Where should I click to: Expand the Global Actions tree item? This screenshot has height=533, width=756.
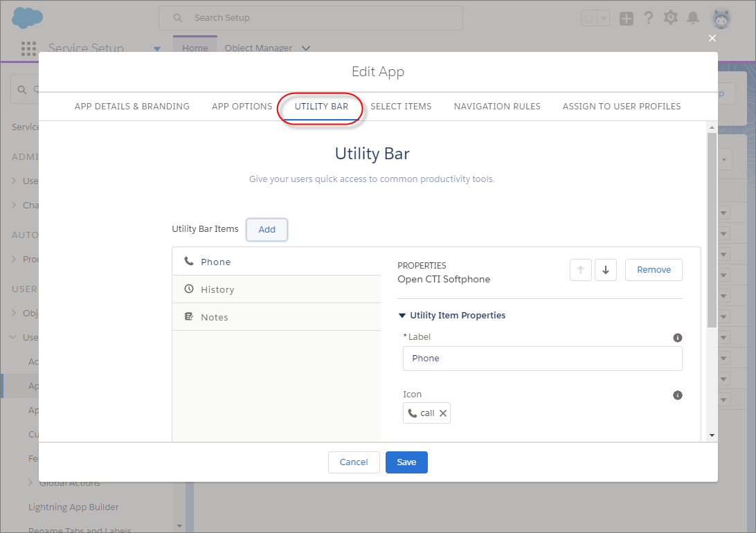pyautogui.click(x=30, y=482)
